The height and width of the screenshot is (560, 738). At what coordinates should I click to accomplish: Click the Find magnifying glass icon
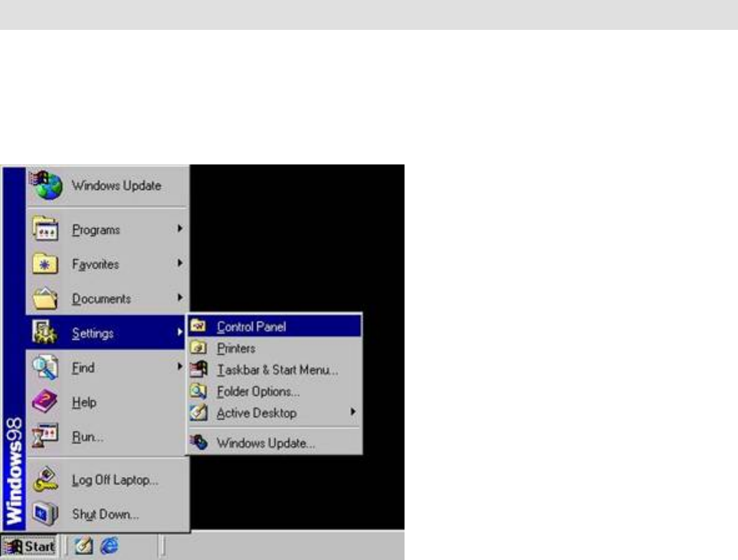pos(46,368)
